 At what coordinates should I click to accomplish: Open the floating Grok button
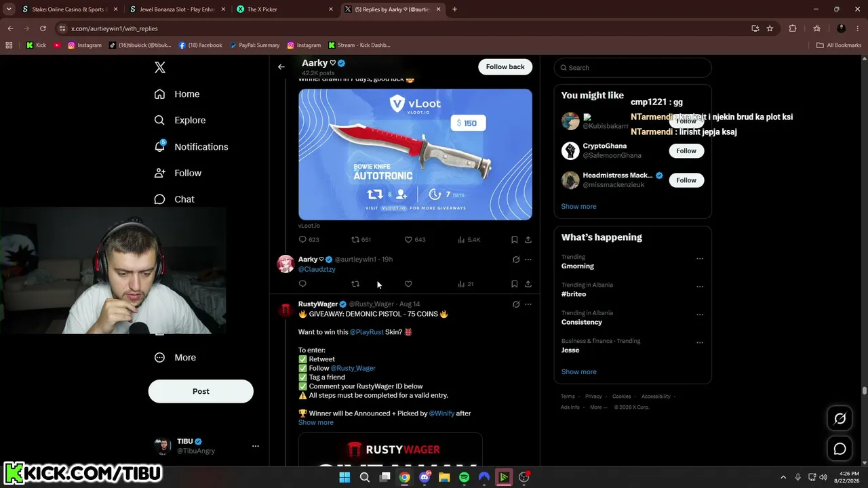point(840,419)
